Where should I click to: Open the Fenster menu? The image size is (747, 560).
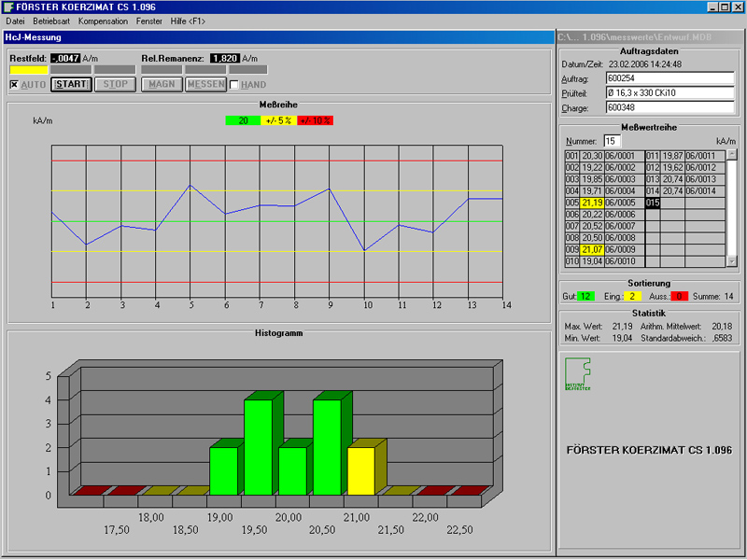point(148,21)
